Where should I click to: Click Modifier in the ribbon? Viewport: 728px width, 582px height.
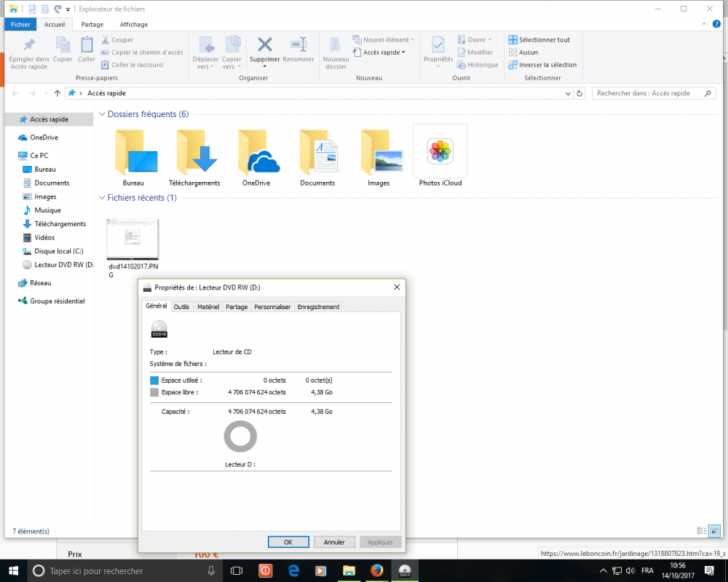475,52
